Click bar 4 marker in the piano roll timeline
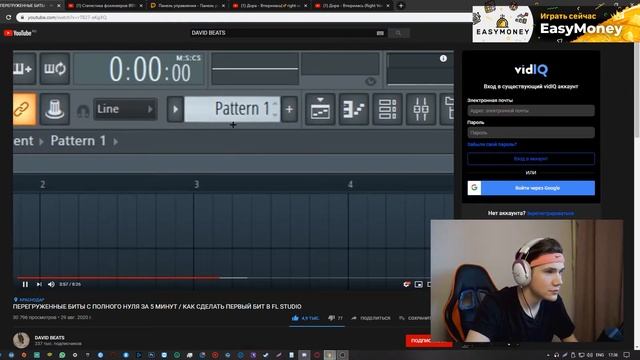Image resolution: width=640 pixels, height=360 pixels. click(350, 184)
